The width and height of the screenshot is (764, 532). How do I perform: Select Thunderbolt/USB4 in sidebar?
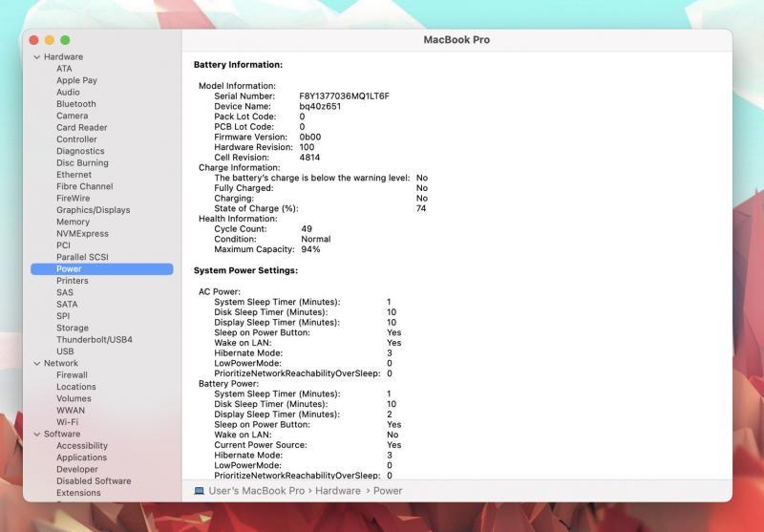tap(94, 340)
